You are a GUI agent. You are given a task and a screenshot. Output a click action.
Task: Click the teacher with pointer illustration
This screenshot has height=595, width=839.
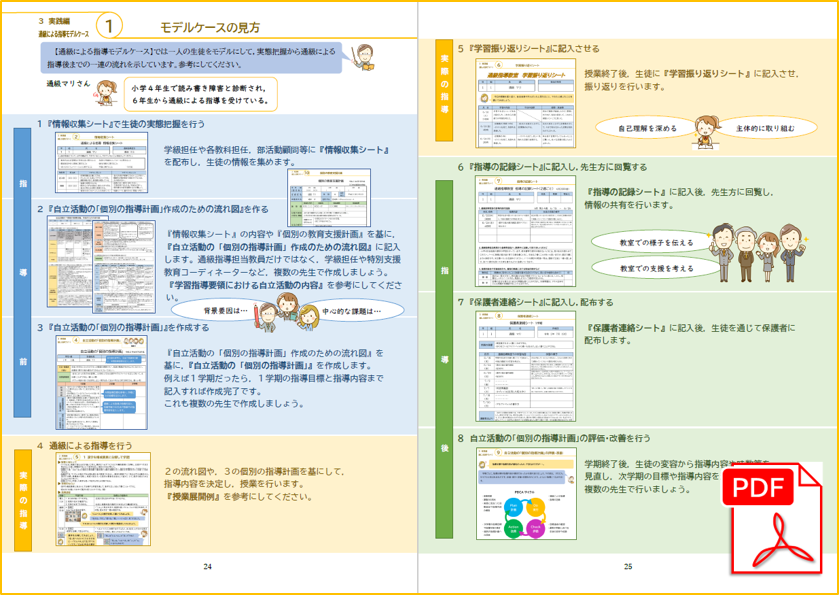(362, 58)
